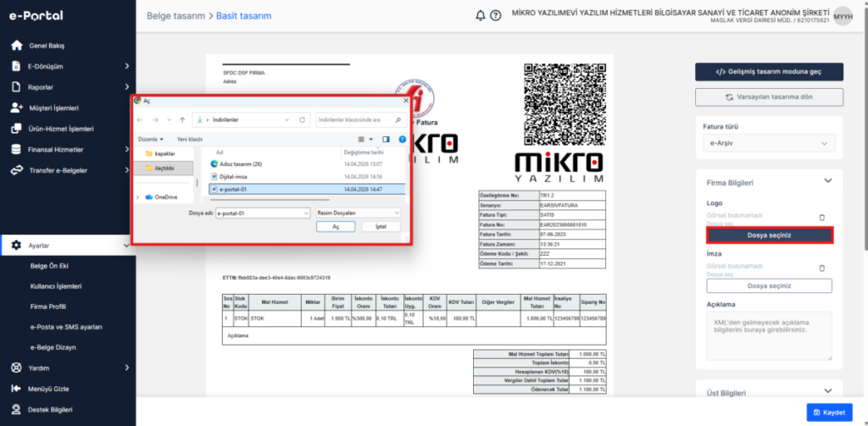Click the Ürün-Hizmet İşlemleri icon
Screen dimensions: 868x426
click(x=17, y=129)
